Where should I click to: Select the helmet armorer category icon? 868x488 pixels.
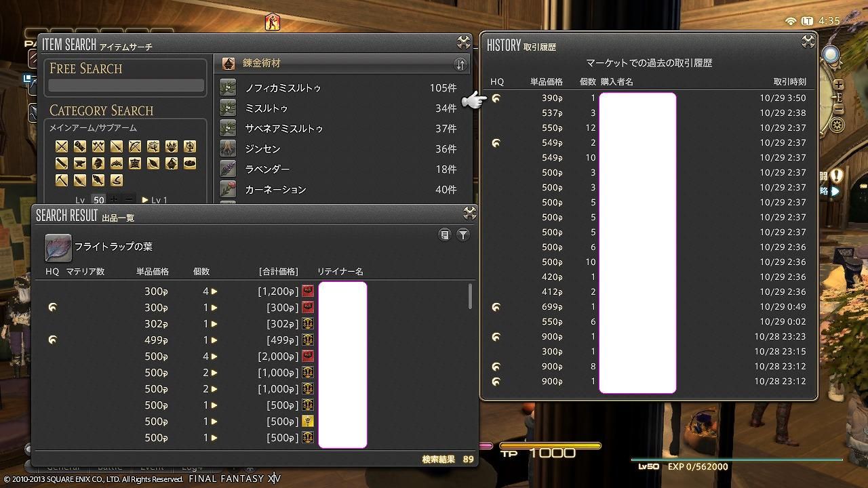pyautogui.click(x=98, y=163)
